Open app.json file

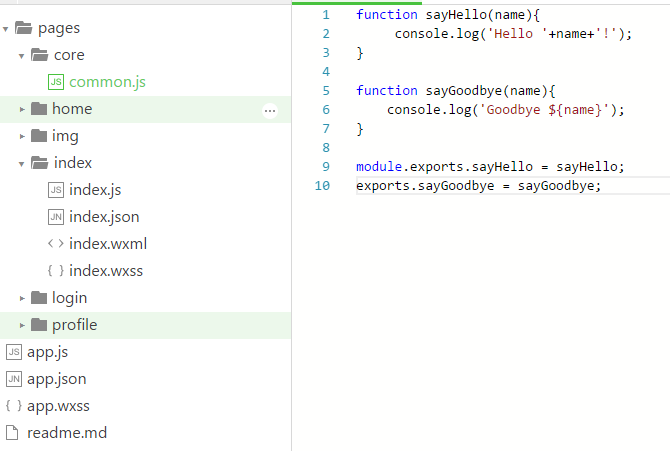coord(56,379)
